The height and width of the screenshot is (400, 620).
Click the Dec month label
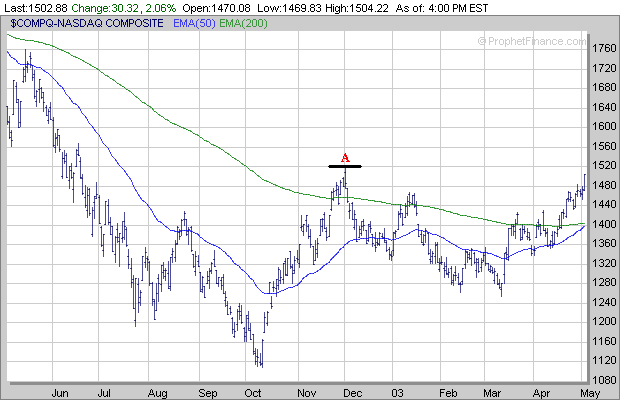pos(352,393)
